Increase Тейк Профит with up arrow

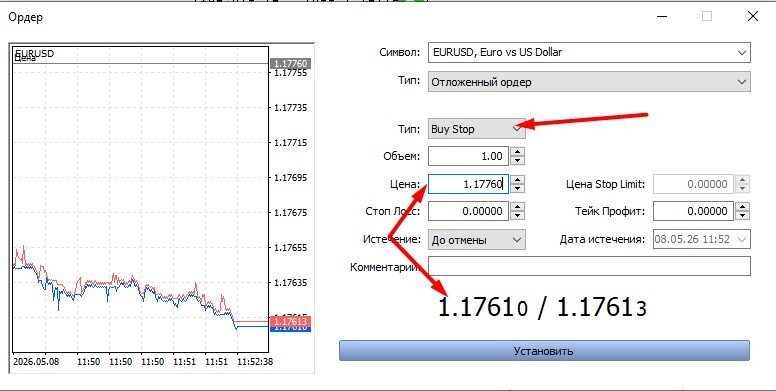coord(742,207)
